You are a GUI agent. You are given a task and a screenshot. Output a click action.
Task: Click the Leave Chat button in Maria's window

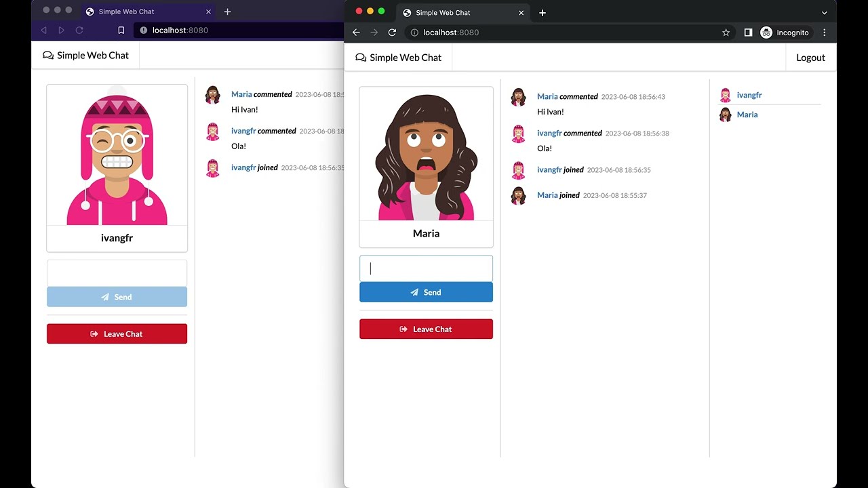click(x=426, y=329)
